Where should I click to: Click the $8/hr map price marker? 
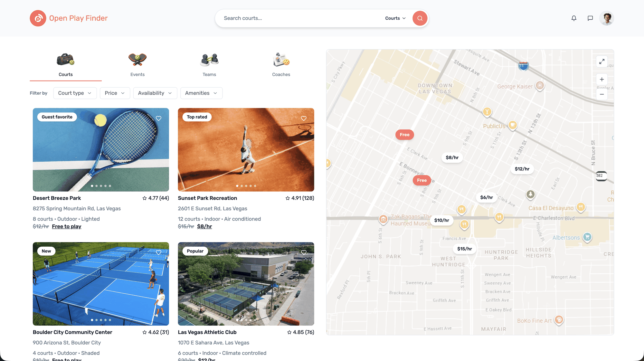click(x=452, y=157)
